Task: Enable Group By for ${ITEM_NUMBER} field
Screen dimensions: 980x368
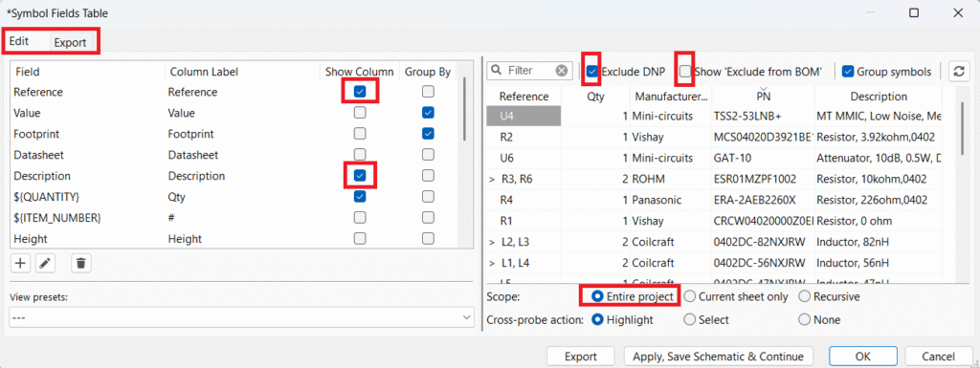Action: click(428, 218)
